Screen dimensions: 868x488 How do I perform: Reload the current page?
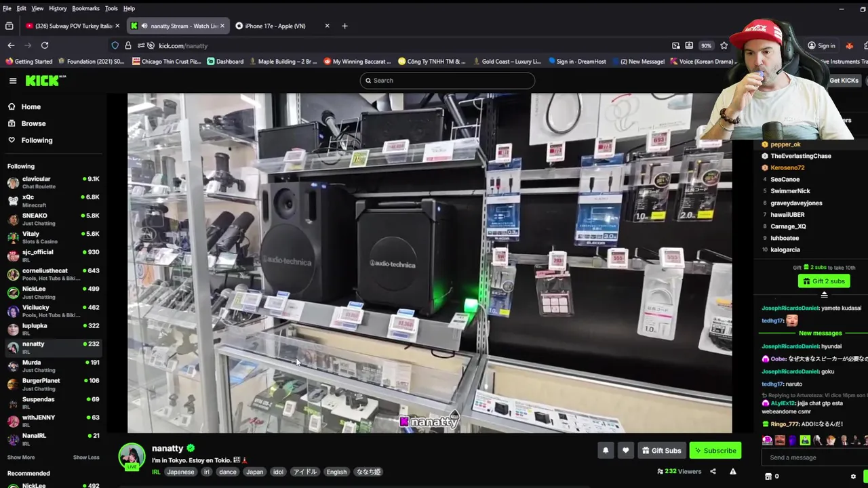pos(45,45)
